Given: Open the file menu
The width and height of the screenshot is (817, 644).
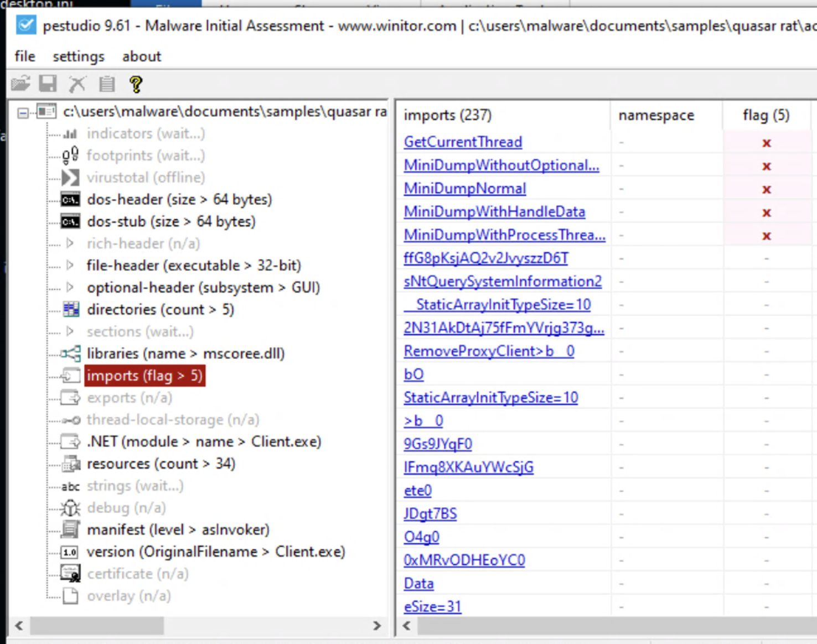Looking at the screenshot, I should 25,56.
